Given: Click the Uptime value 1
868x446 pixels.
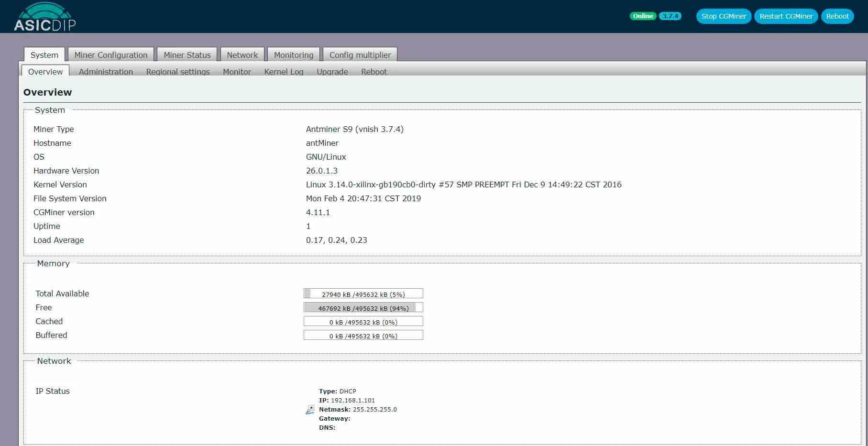Looking at the screenshot, I should [308, 226].
